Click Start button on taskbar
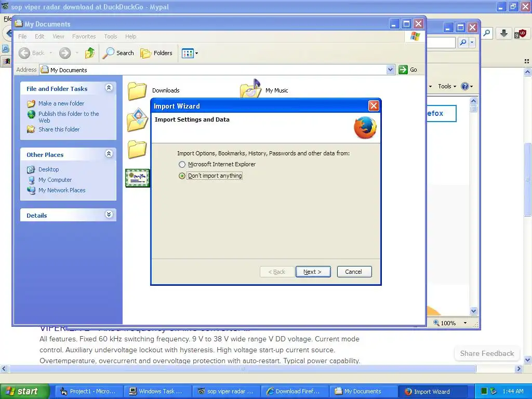Screen dimensions: 532x399 tap(24, 391)
